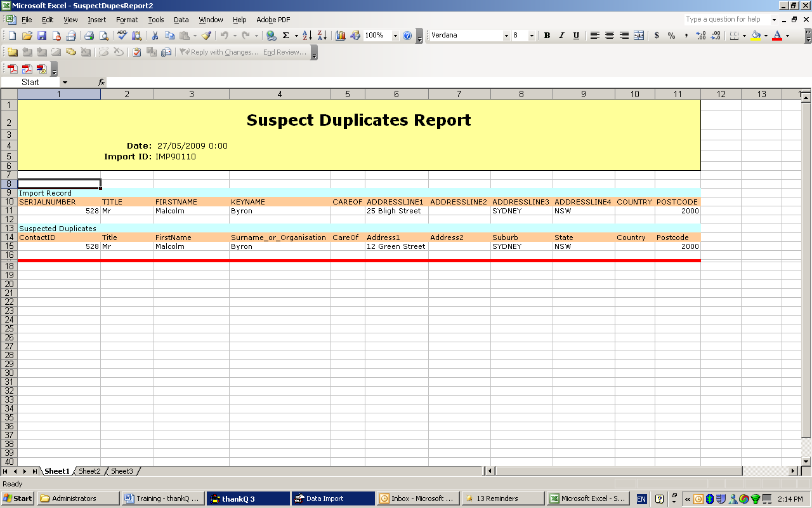
Task: Open the Font Color dropdown arrow
Action: click(x=787, y=36)
